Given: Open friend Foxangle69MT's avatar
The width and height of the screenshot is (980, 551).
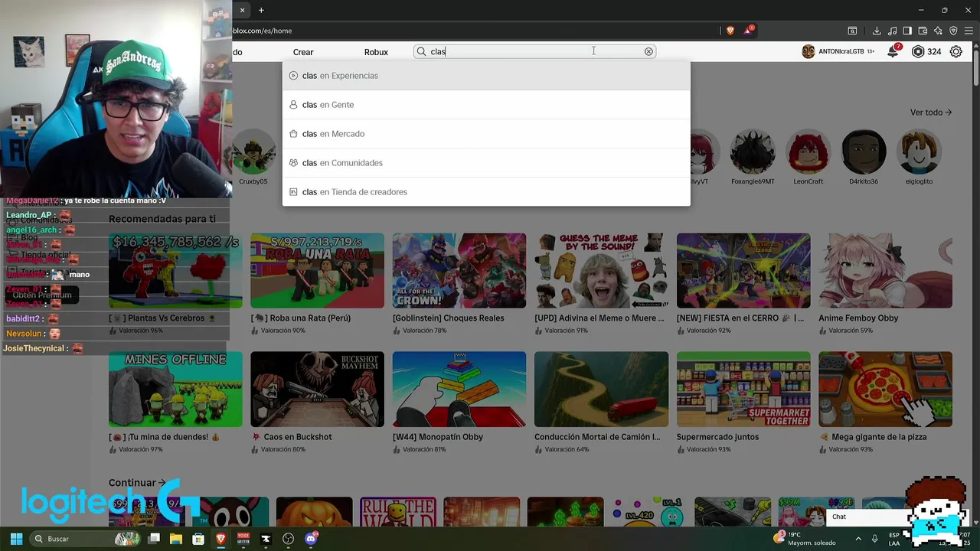Looking at the screenshot, I should pos(753,152).
